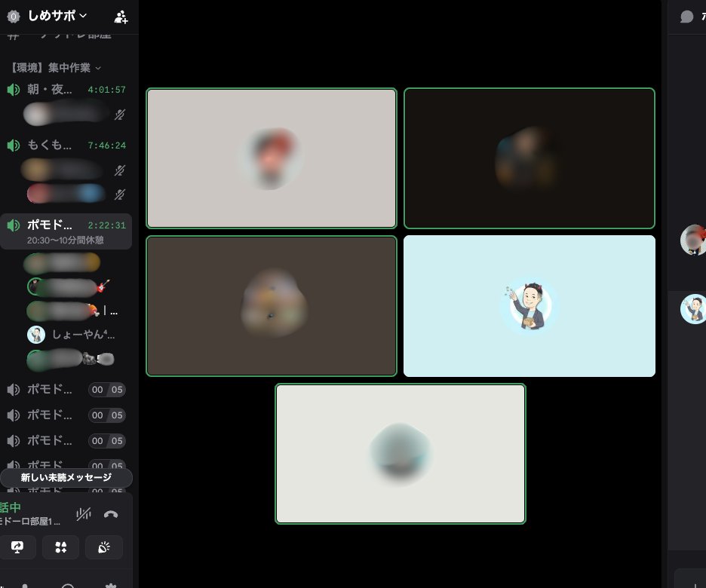Select the brown video tile
This screenshot has width=706, height=588.
(x=272, y=306)
